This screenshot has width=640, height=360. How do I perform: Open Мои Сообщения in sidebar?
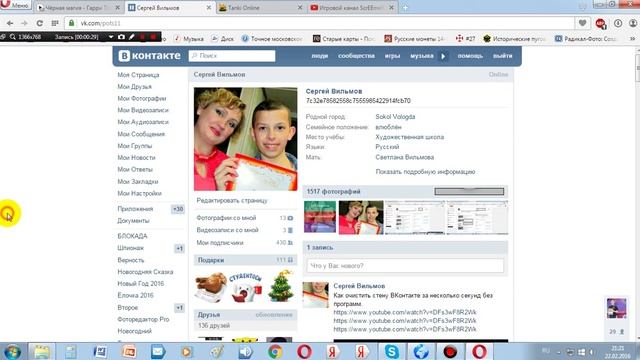click(x=141, y=134)
